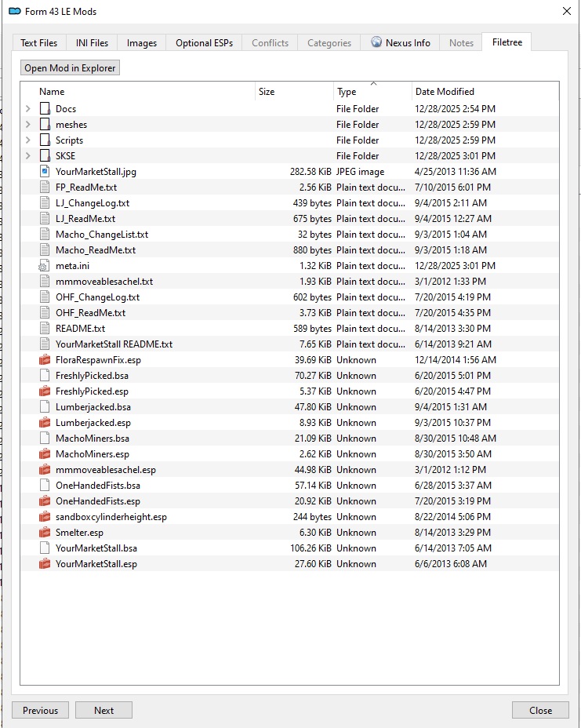The height and width of the screenshot is (728, 581).
Task: Close the Form 43 LE Mods window
Action: point(567,11)
